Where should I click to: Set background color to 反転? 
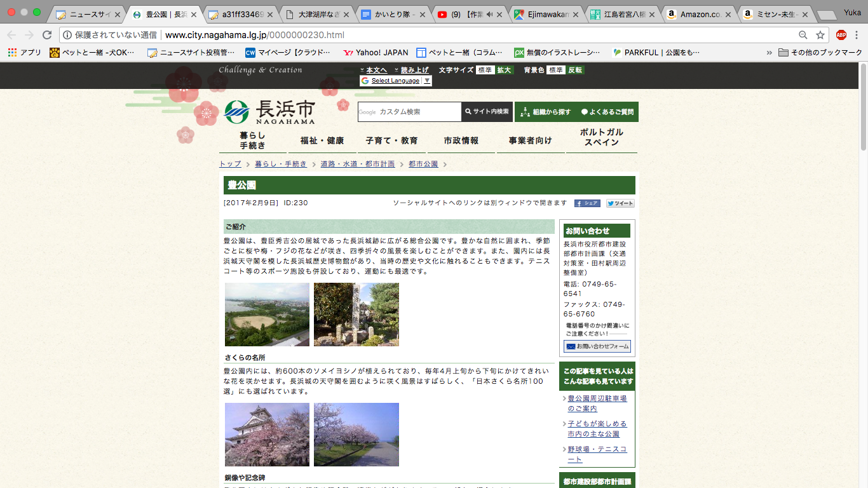[575, 70]
